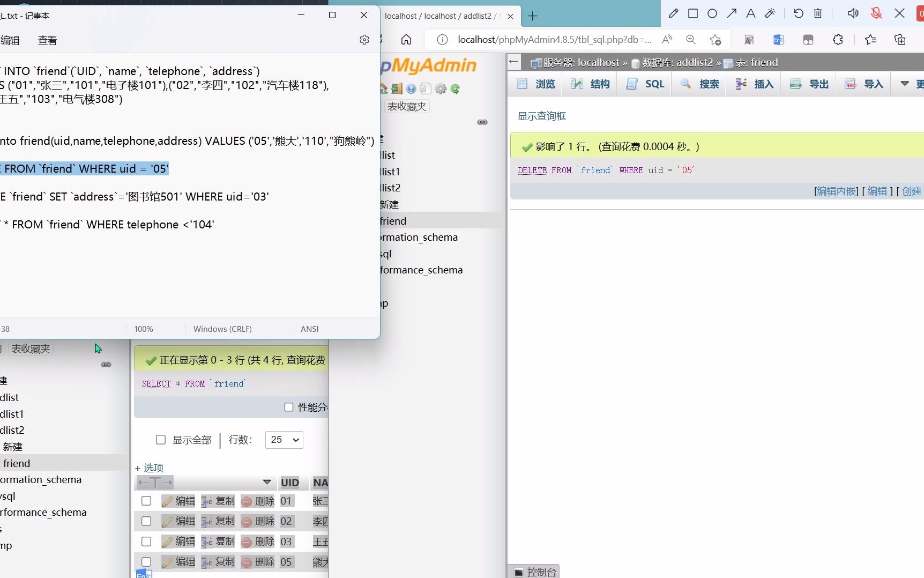Open read aloud icon in address bar
Image resolution: width=924 pixels, height=578 pixels.
667,40
